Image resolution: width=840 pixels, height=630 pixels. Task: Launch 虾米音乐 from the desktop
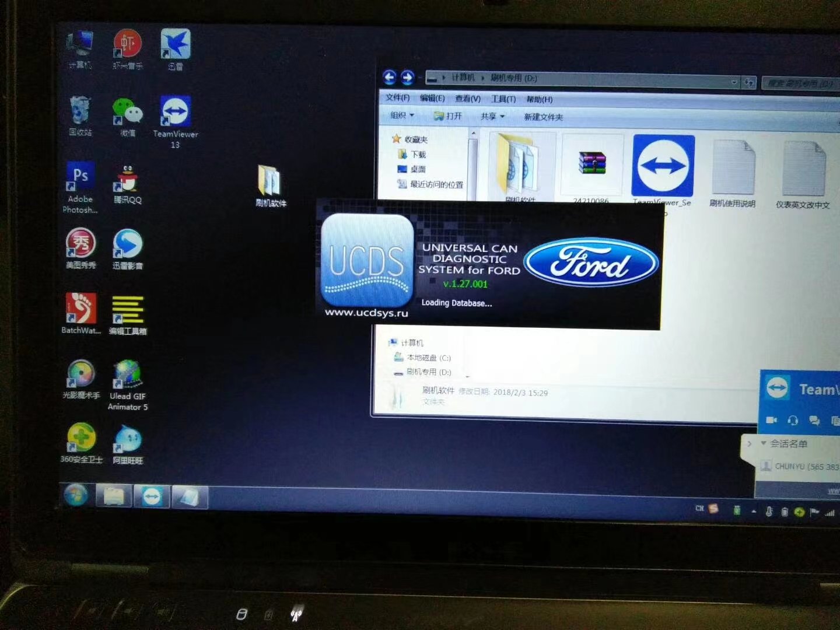[128, 50]
